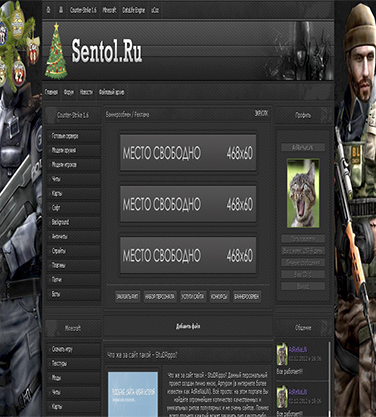The width and height of the screenshot is (376, 417).
Task: Click the Добавить файл button
Action: pos(188,326)
